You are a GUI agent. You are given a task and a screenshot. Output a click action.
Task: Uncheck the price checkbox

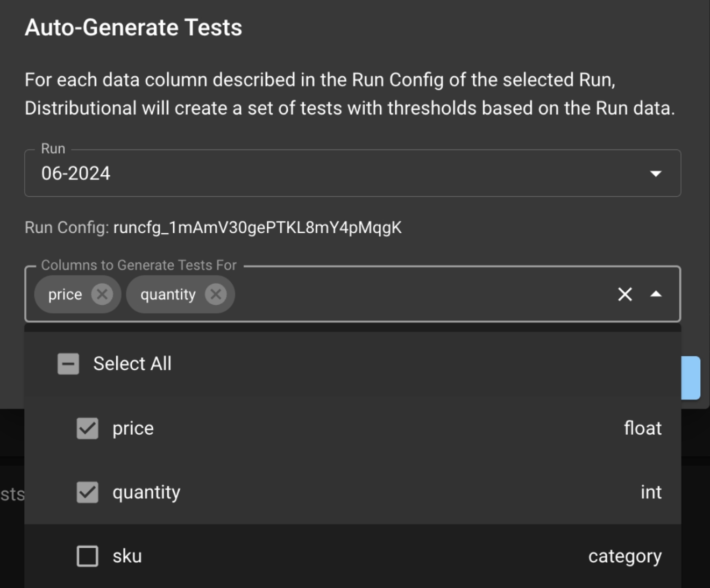coord(87,428)
